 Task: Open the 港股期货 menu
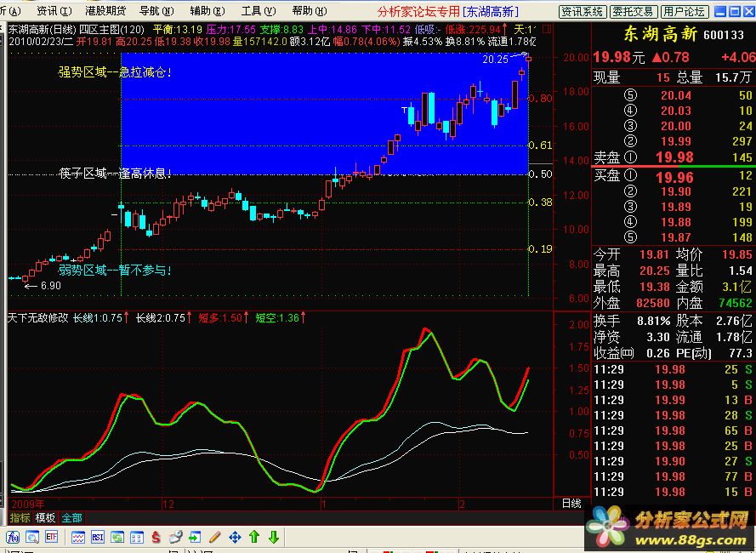105,10
